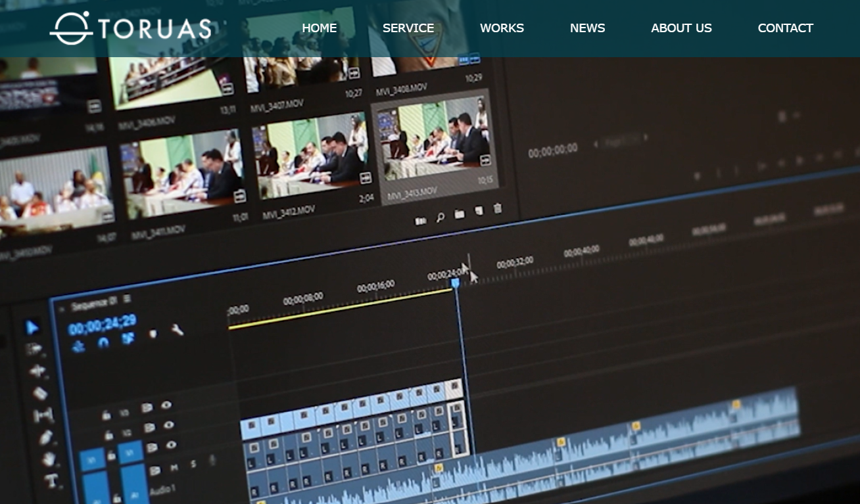Hide the lowest video track eye
Viewport: 860px width, 504px height.
[172, 446]
